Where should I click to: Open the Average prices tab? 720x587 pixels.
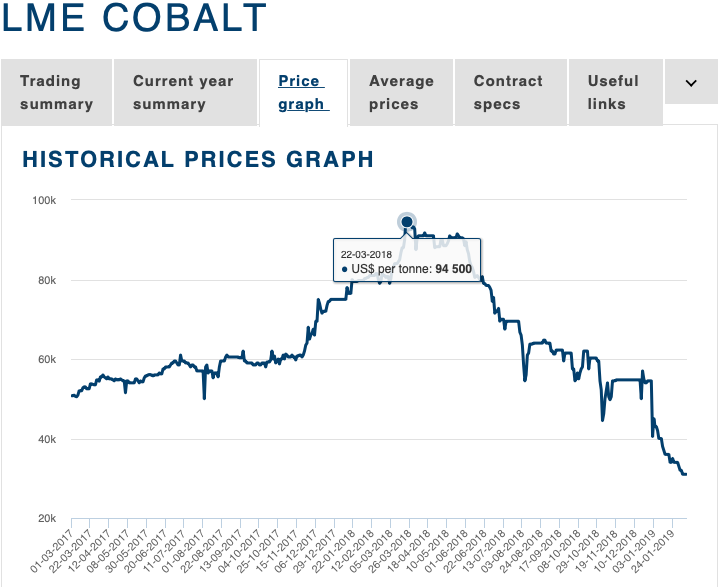pos(401,92)
